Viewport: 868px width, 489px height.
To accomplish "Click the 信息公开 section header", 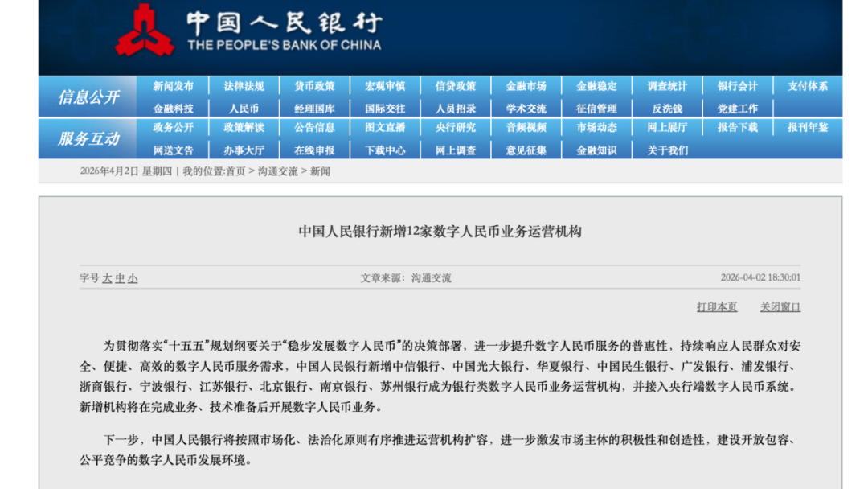I will point(88,97).
